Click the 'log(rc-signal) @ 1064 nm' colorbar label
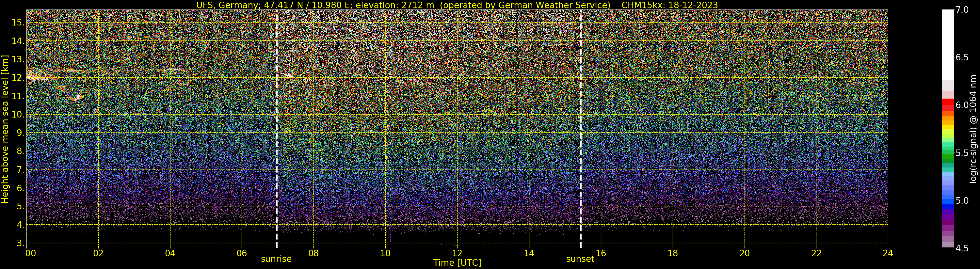Image resolution: width=980 pixels, height=269 pixels. [x=973, y=129]
